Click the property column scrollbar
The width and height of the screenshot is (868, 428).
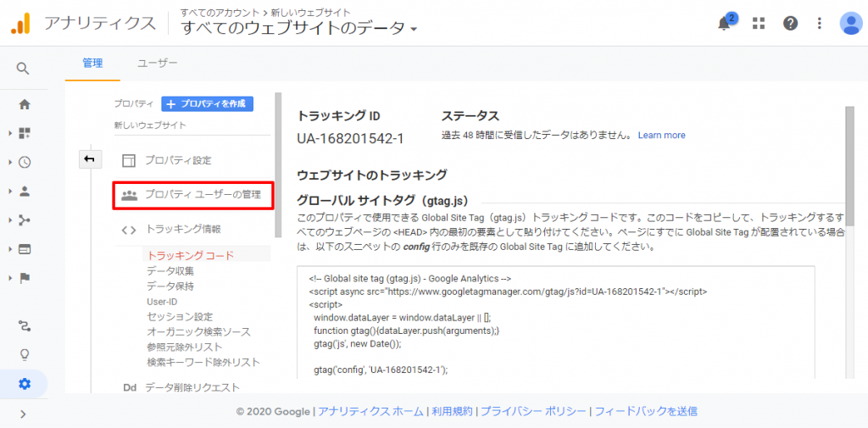[278, 165]
